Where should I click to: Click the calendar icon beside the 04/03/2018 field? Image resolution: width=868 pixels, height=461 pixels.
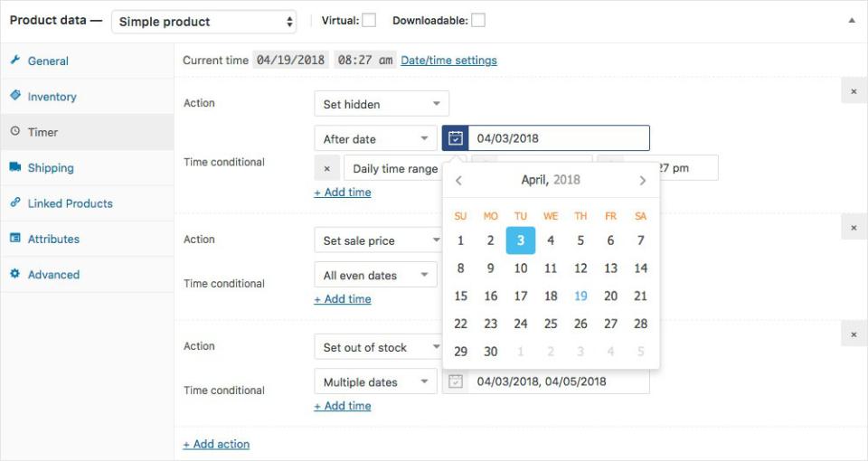(x=456, y=138)
